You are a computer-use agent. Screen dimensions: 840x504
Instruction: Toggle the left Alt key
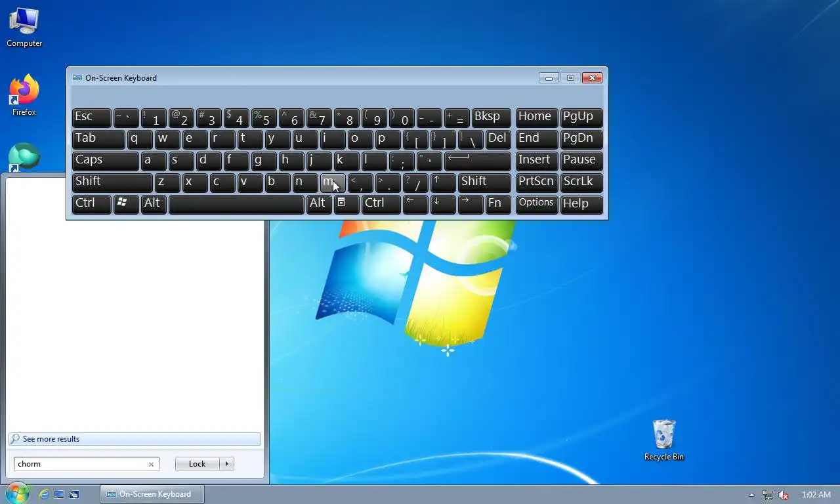(154, 204)
